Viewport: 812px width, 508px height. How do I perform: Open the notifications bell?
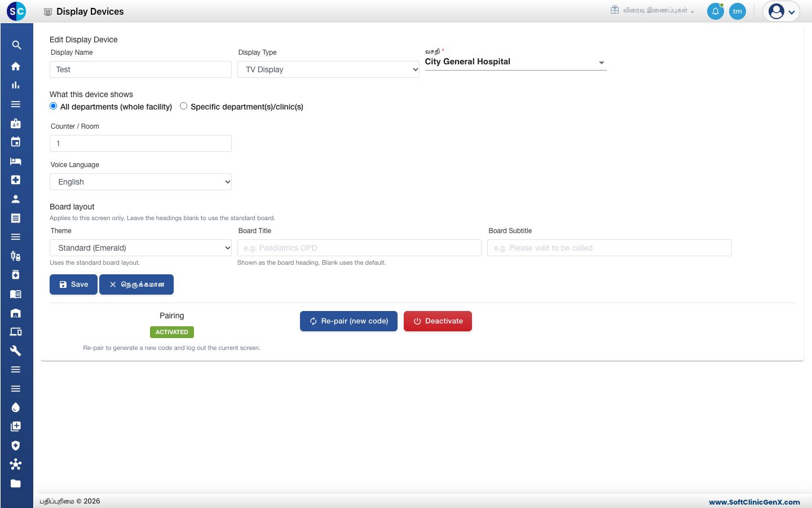coord(716,11)
